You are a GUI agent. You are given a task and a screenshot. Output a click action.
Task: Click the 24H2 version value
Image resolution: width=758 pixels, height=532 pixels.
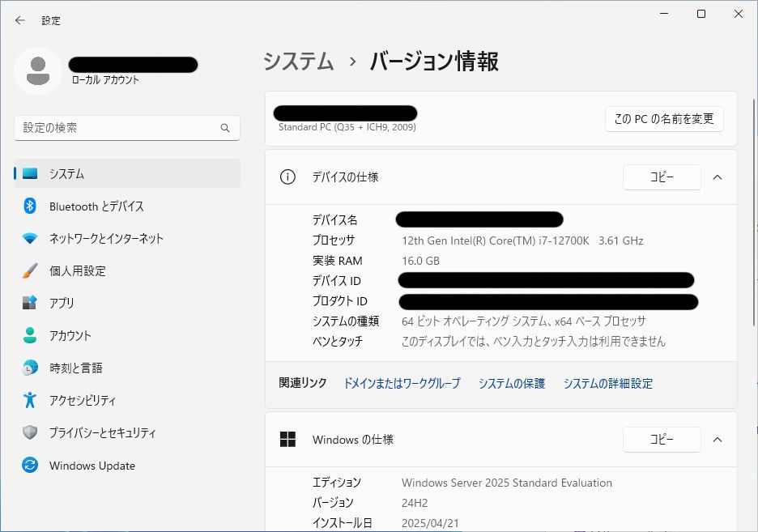[x=415, y=503]
